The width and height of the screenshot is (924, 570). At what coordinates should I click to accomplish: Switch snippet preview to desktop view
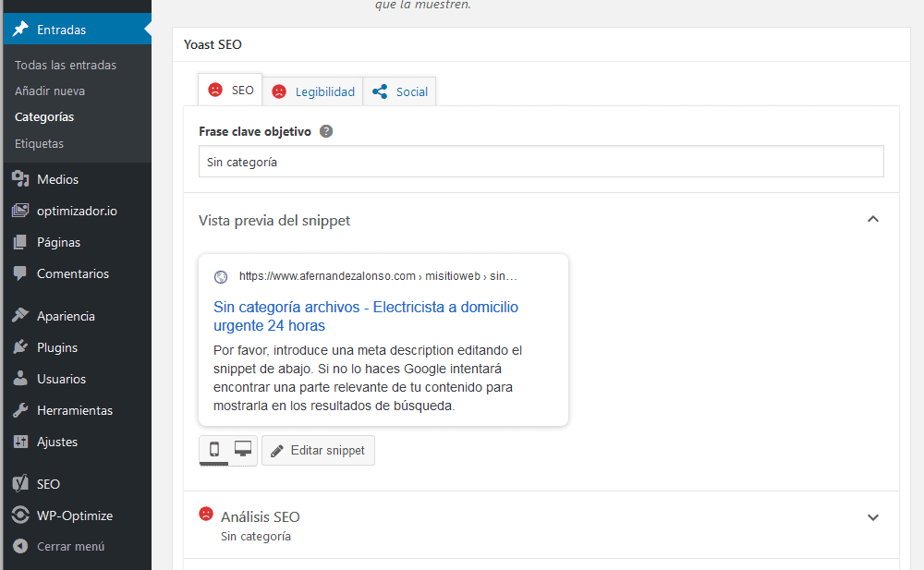tap(243, 450)
